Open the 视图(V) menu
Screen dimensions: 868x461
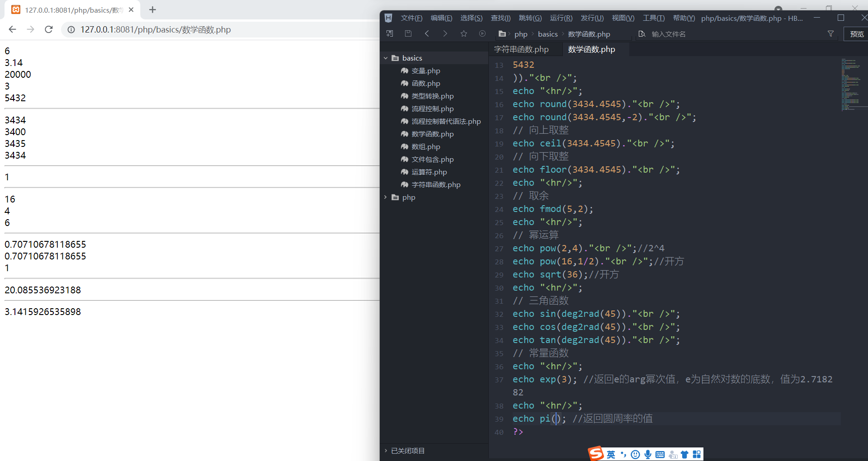[x=623, y=18]
